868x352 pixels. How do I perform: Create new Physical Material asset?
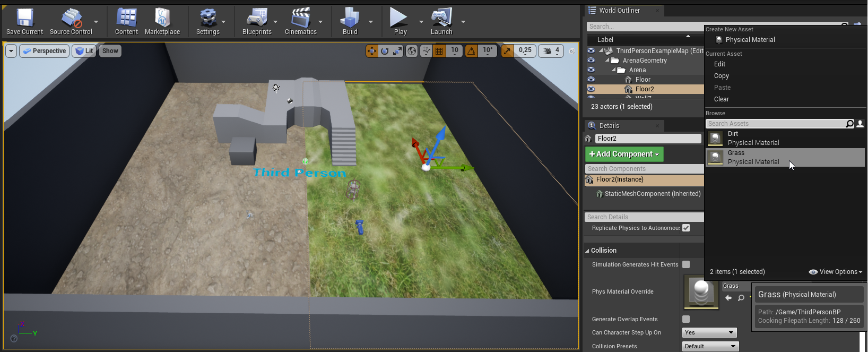[750, 40]
